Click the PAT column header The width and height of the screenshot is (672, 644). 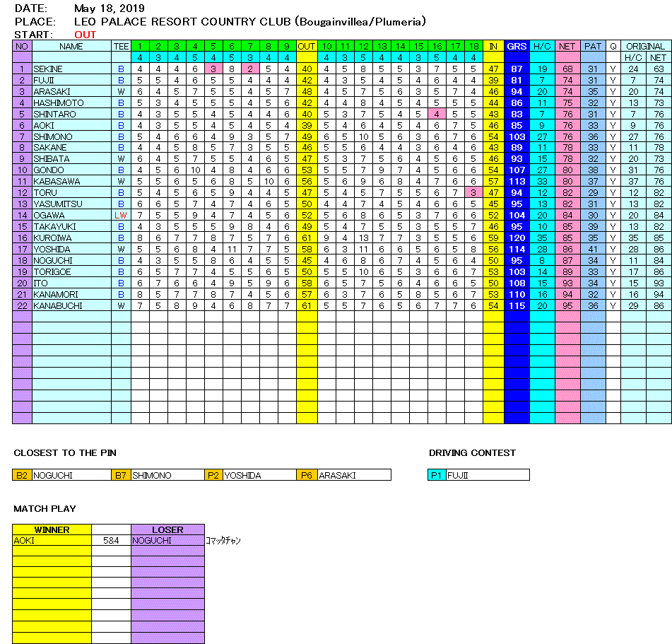(x=593, y=46)
